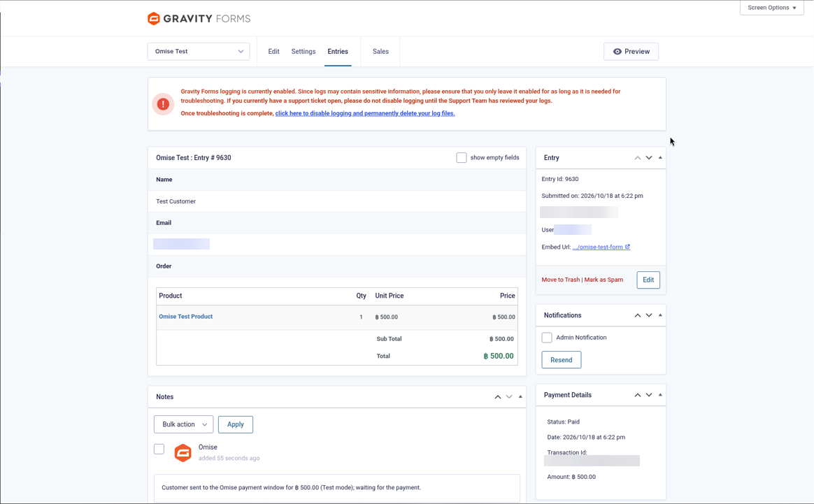Move Payment Details panel down

[649, 395]
